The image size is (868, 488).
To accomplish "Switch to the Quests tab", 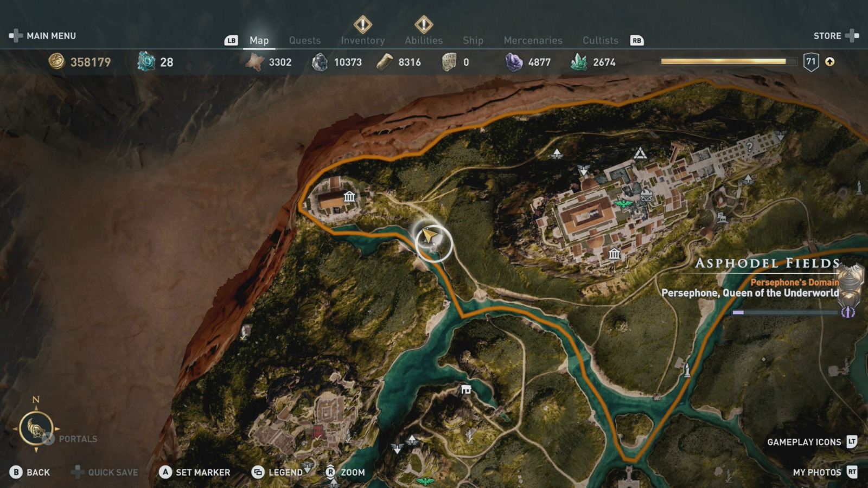I will pos(305,40).
